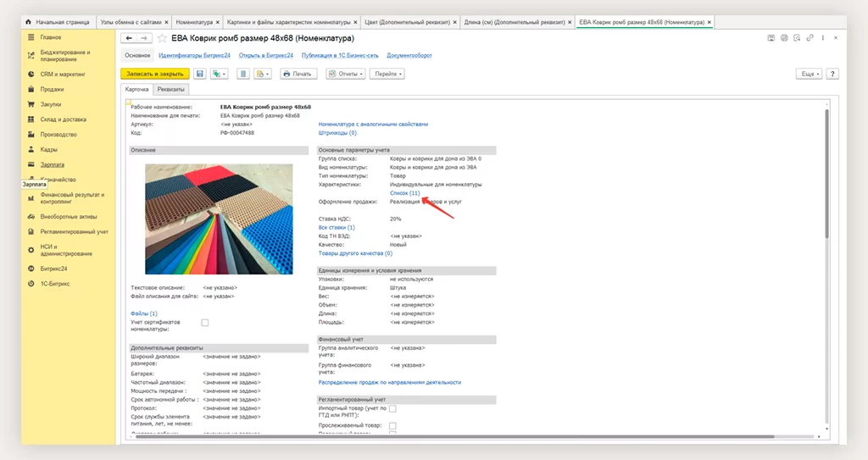Click the EVA mat product image

(219, 218)
